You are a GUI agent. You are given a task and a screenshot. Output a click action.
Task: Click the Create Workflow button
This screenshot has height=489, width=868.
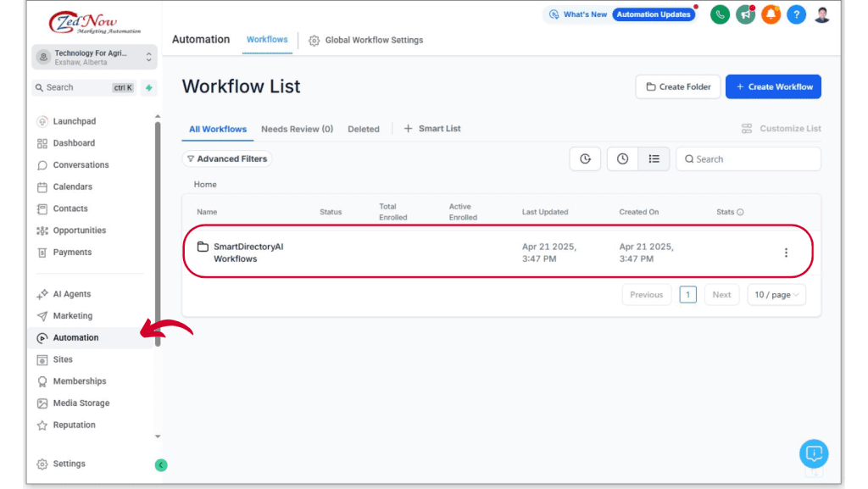click(773, 86)
